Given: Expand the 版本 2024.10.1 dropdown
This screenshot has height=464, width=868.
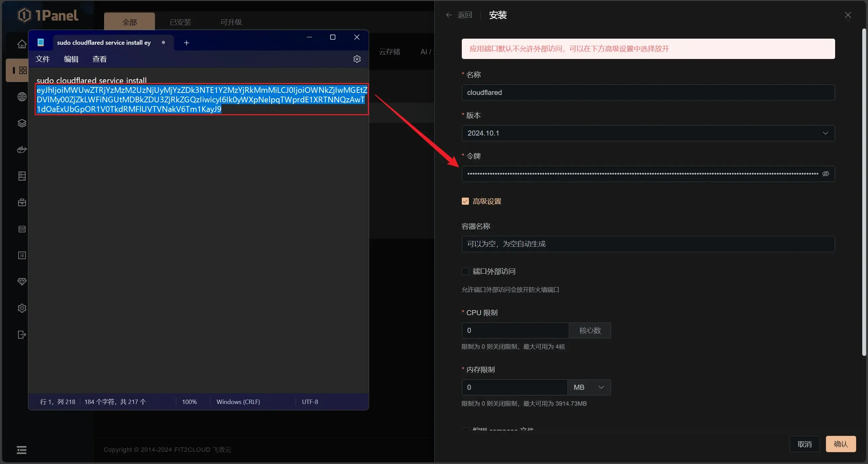Looking at the screenshot, I should (x=648, y=133).
